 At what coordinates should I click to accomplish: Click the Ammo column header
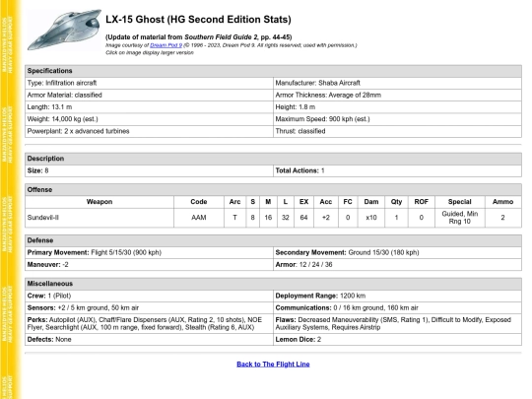pos(503,202)
